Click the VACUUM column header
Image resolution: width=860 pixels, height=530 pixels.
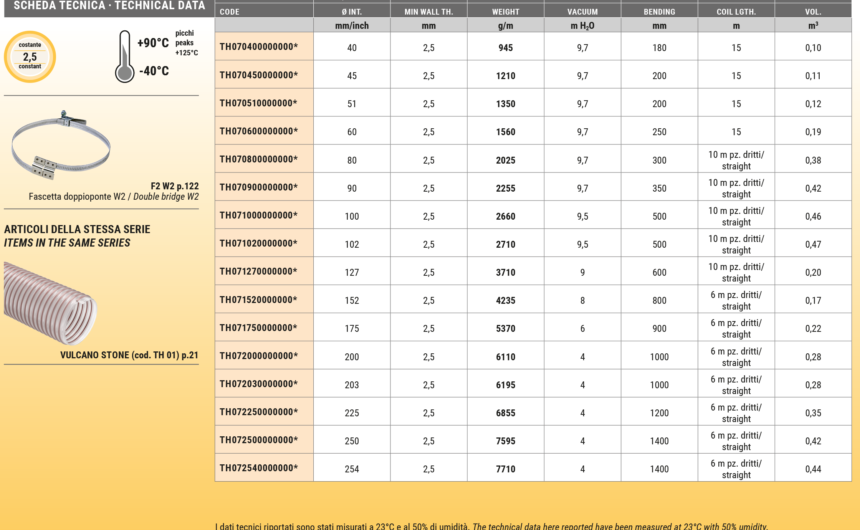tap(582, 11)
